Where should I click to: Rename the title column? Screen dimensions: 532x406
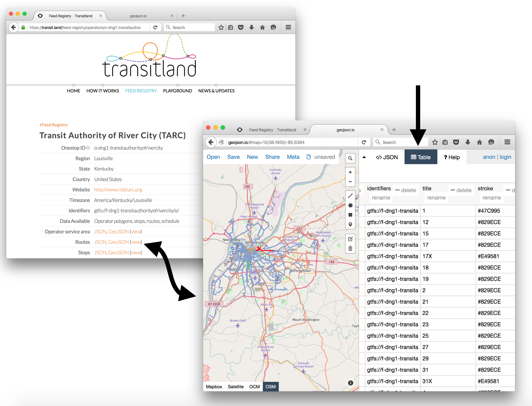point(436,198)
